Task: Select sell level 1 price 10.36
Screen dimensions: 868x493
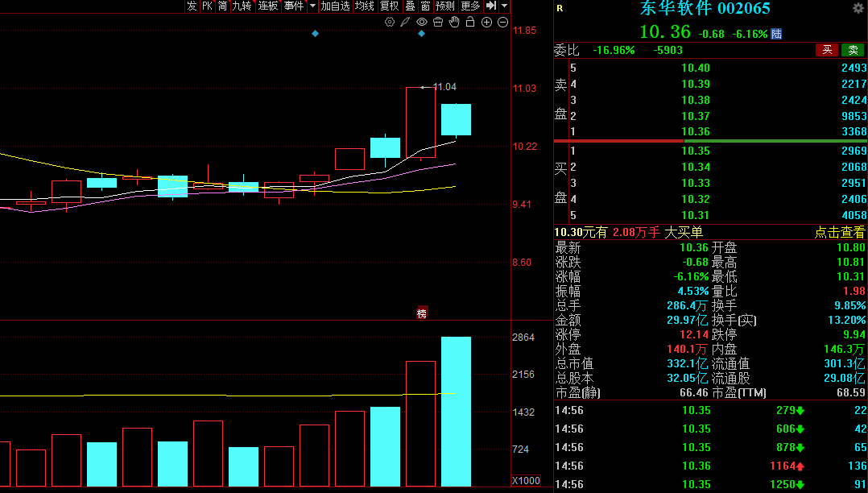Action: click(696, 132)
